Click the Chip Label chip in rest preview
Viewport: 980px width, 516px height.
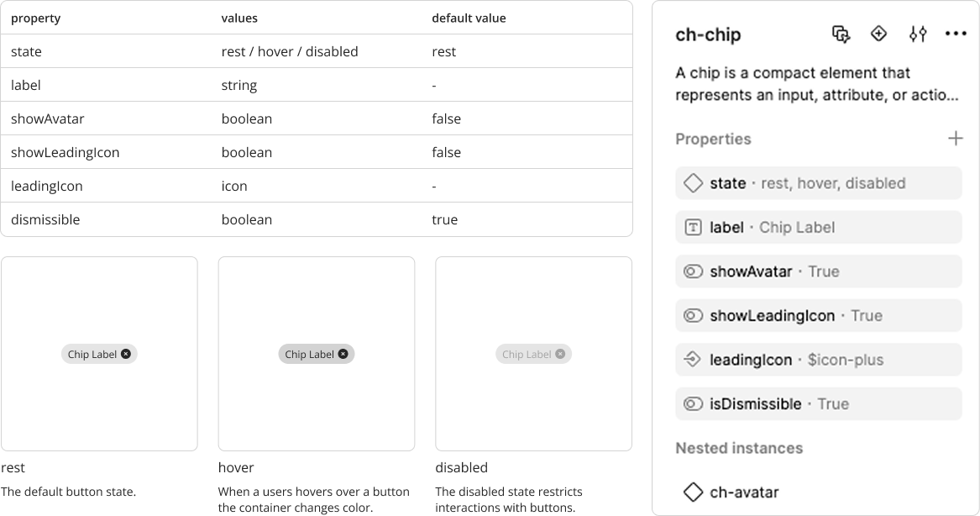click(92, 355)
